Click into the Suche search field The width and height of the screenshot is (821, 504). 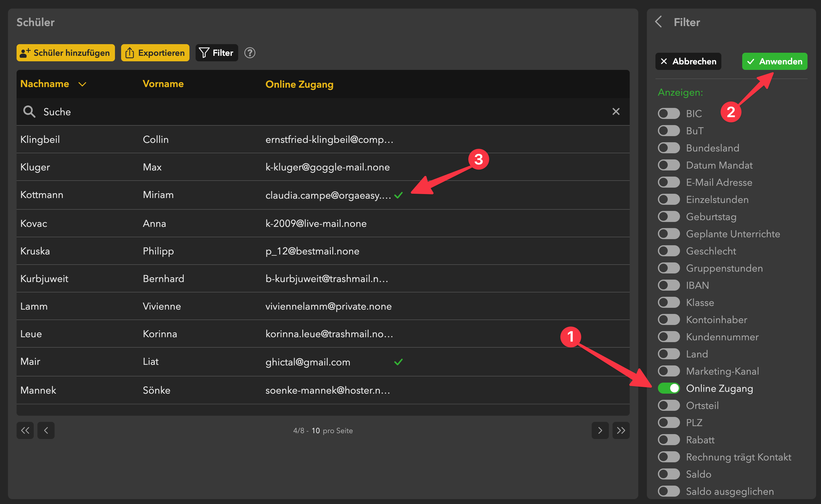tap(300, 112)
